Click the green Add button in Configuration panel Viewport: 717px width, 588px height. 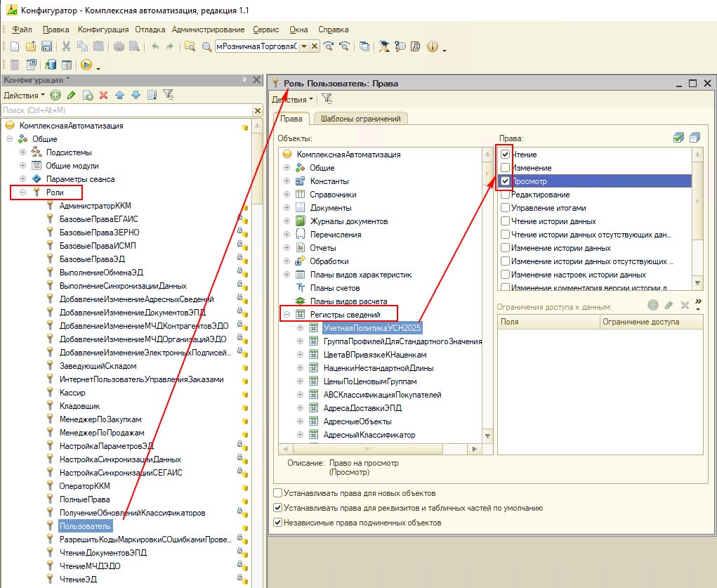(55, 95)
